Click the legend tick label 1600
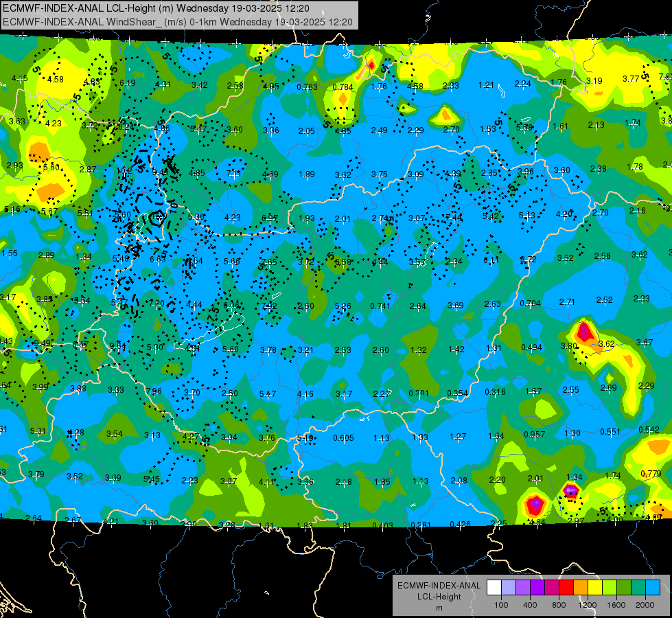 click(616, 605)
